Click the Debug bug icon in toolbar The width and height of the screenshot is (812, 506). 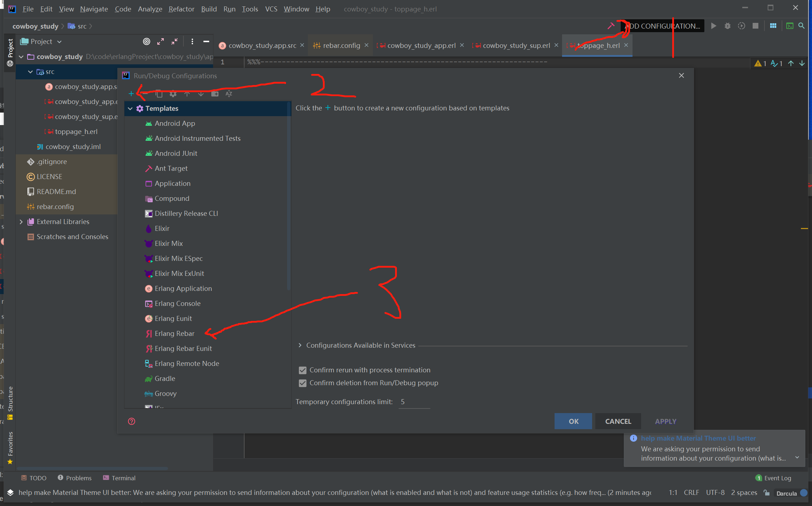(727, 26)
